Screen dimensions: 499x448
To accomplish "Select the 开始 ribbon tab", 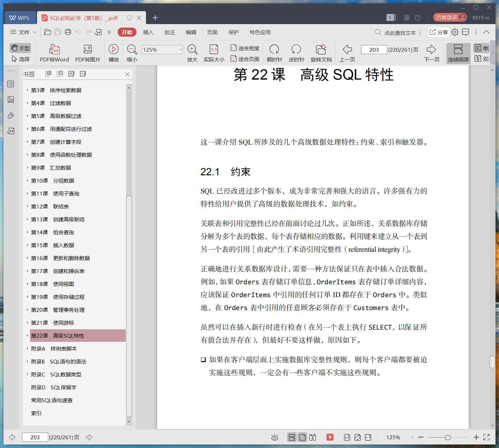I will click(127, 32).
